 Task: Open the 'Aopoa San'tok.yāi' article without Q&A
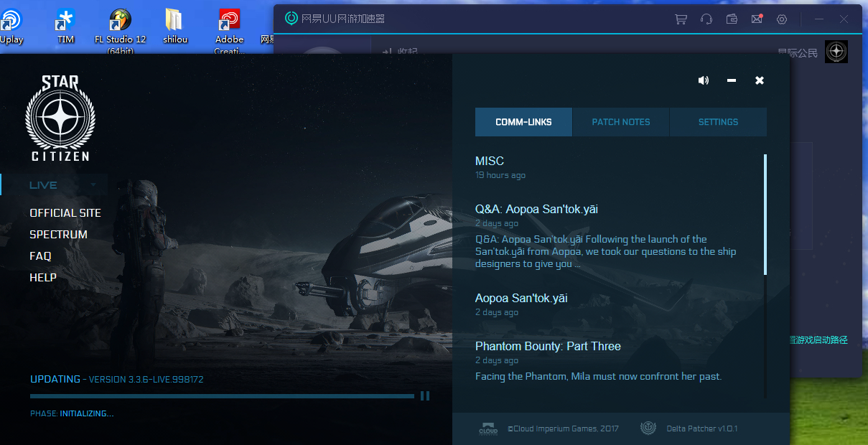click(x=521, y=299)
